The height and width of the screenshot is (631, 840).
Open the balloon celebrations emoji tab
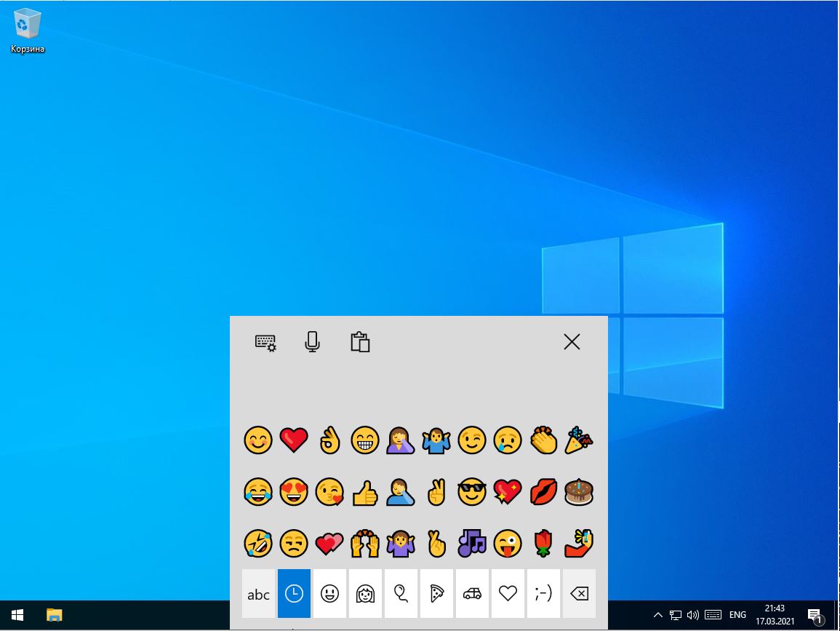coord(401,593)
